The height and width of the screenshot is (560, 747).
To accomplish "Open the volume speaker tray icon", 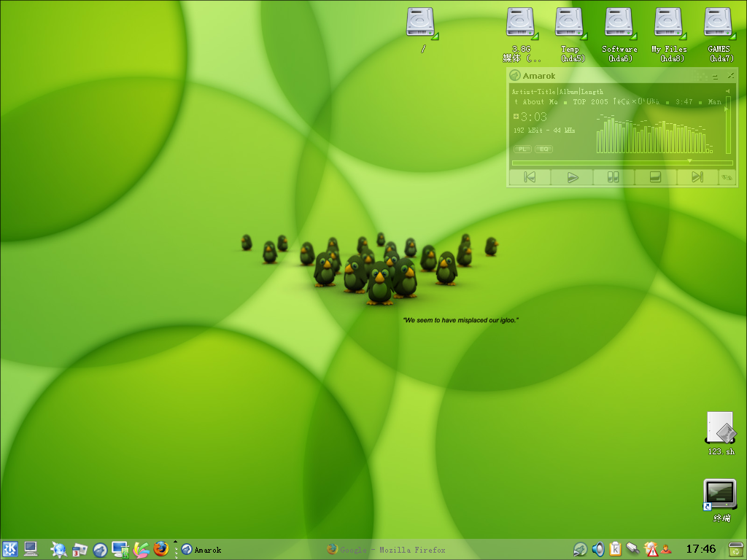I will pyautogui.click(x=598, y=550).
